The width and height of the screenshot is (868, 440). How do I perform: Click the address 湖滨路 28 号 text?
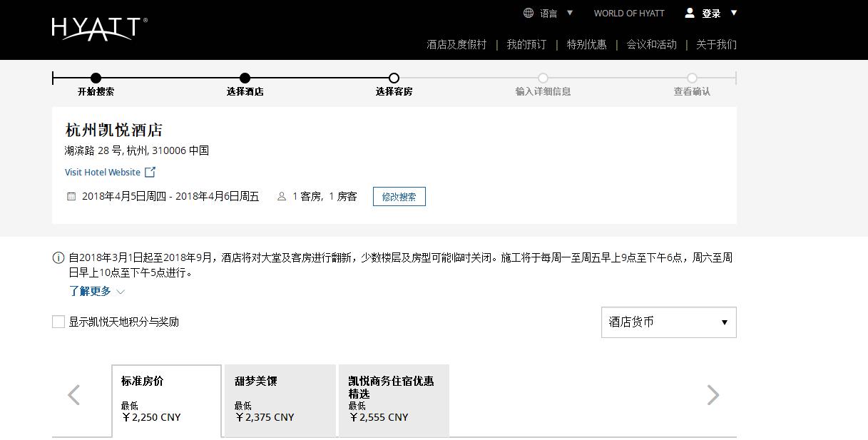(137, 150)
